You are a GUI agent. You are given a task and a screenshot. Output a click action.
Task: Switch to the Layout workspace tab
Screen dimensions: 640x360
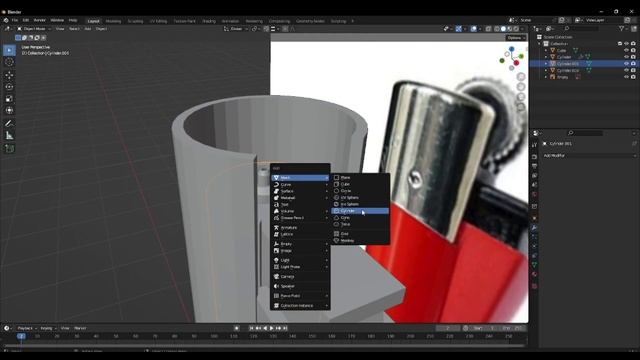[x=93, y=21]
